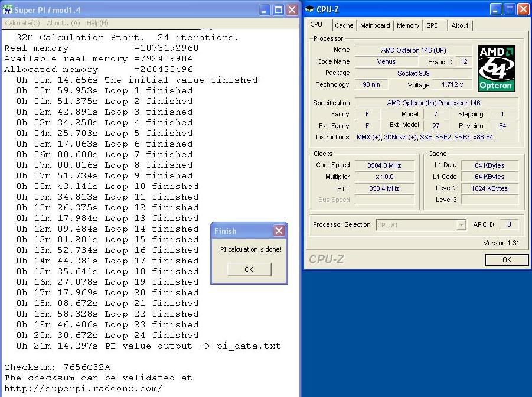532x397 pixels.
Task: Close the CPU-Z window
Action: click(523, 9)
